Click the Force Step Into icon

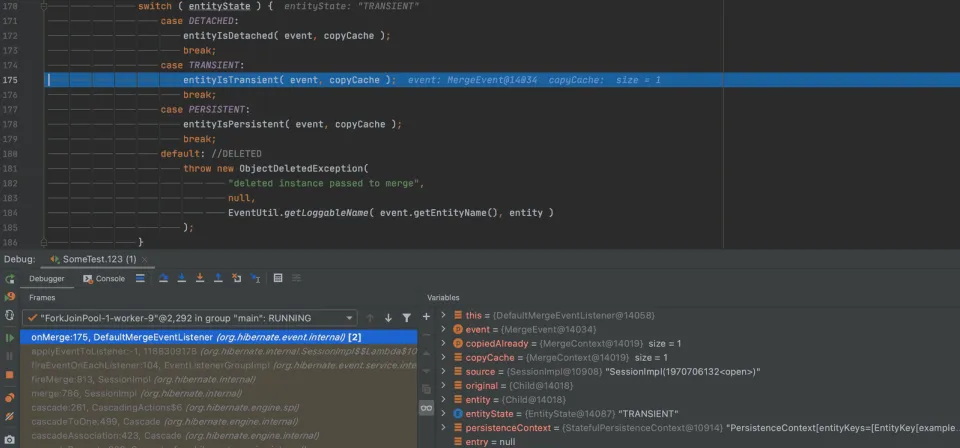point(200,278)
